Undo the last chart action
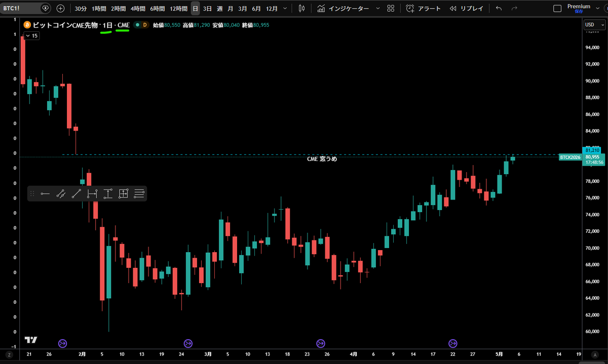Viewport: 608px width, 364px height. pos(499,9)
